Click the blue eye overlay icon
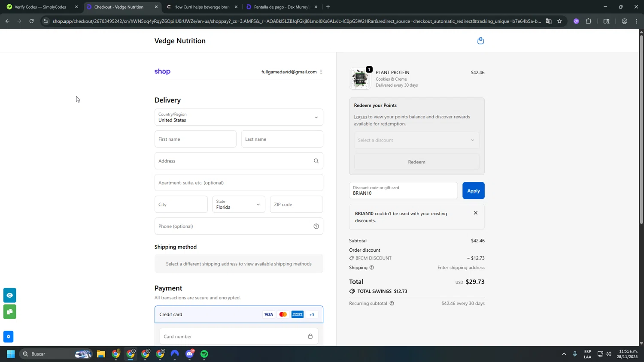Screen dimensions: 644x362 (x=10, y=295)
